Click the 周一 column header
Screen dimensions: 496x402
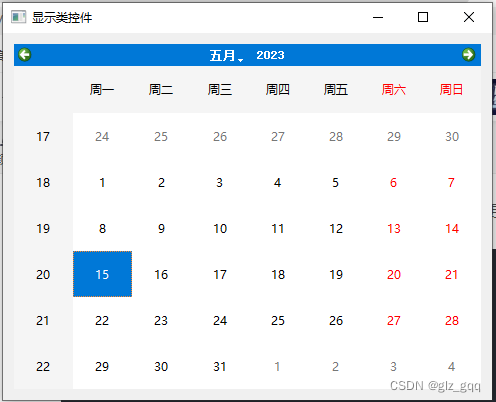pyautogui.click(x=102, y=89)
